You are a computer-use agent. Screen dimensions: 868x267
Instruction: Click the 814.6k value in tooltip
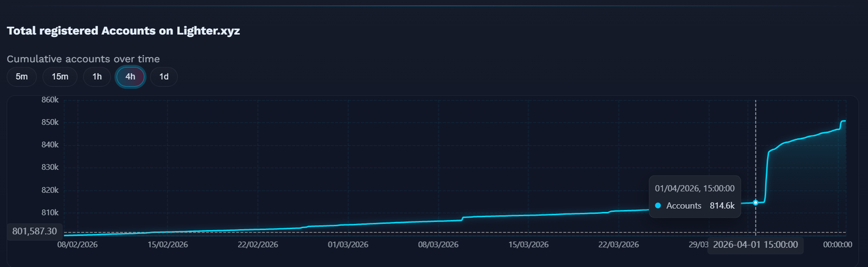[x=722, y=206]
